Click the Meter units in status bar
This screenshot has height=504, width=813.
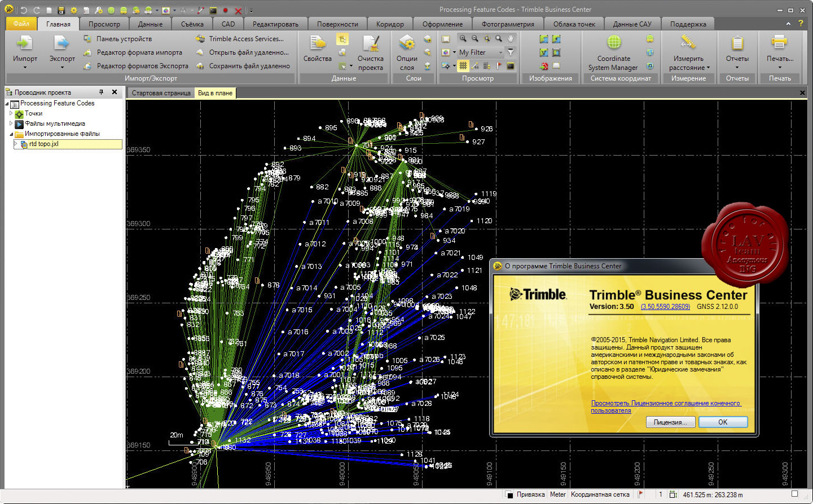pos(557,494)
